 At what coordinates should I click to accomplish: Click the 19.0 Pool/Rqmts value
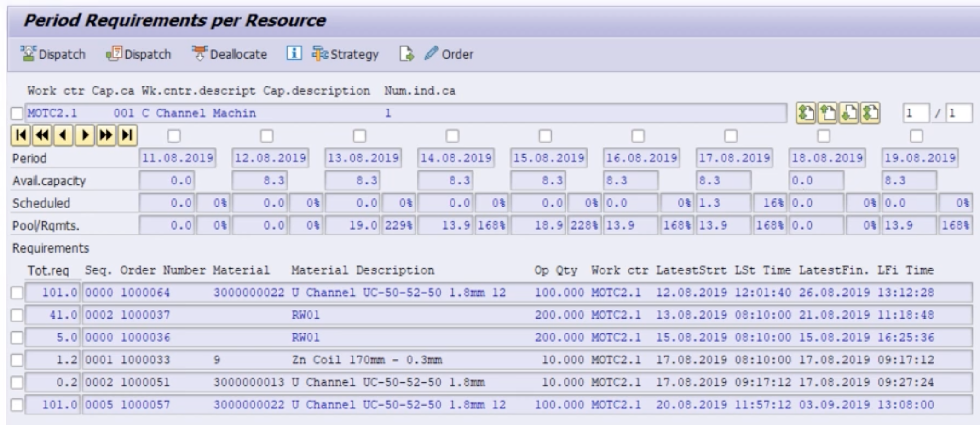tap(352, 225)
